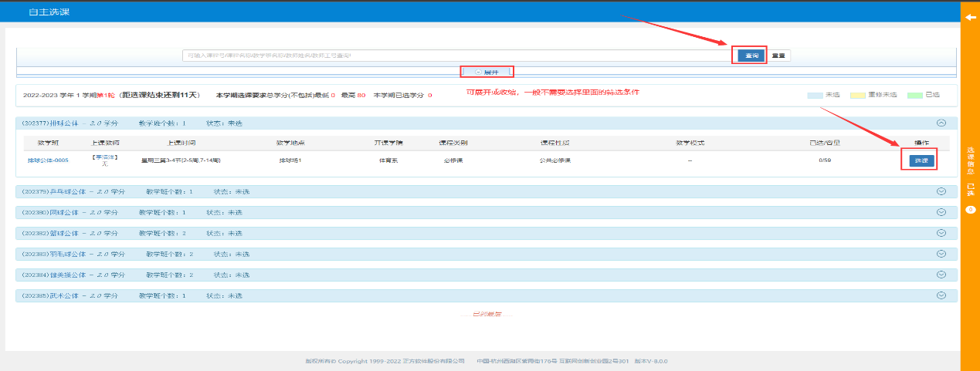Click the 查询 search button

tap(749, 56)
